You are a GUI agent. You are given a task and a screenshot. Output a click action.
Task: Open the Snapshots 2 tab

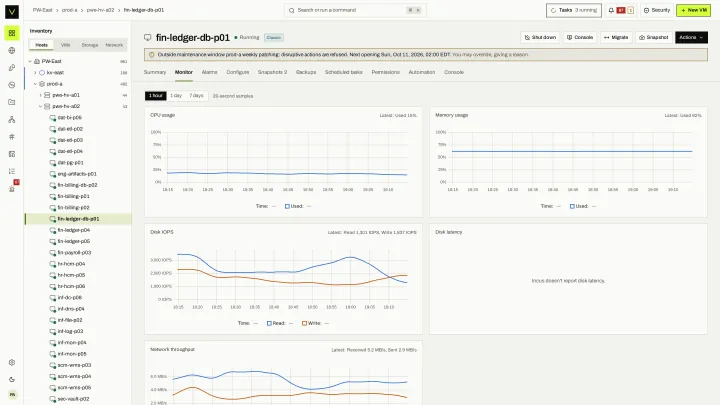coord(272,72)
